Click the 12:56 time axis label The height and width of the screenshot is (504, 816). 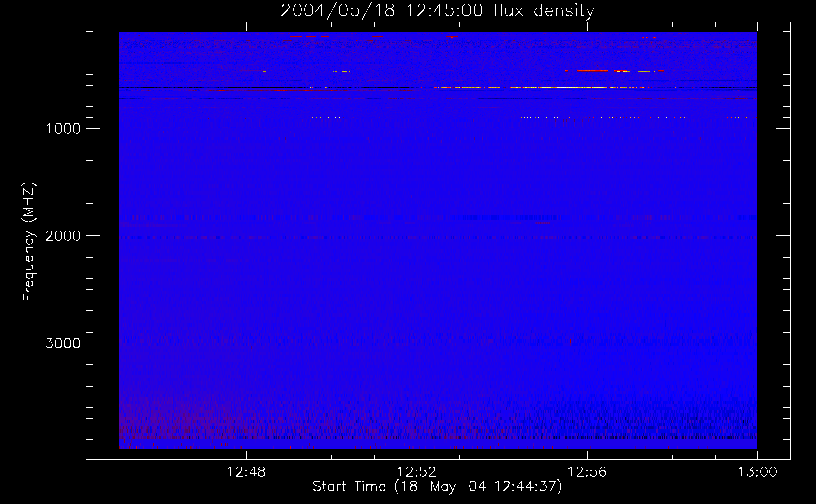[x=587, y=472]
